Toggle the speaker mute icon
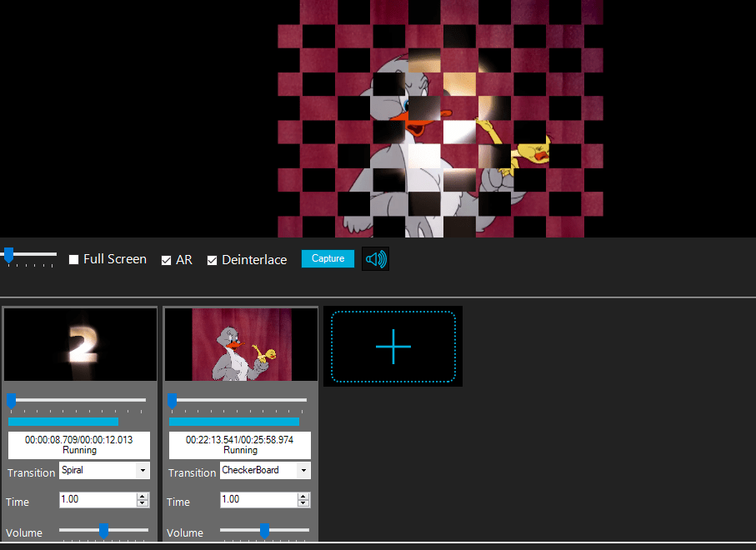Image resolution: width=756 pixels, height=550 pixels. tap(375, 259)
